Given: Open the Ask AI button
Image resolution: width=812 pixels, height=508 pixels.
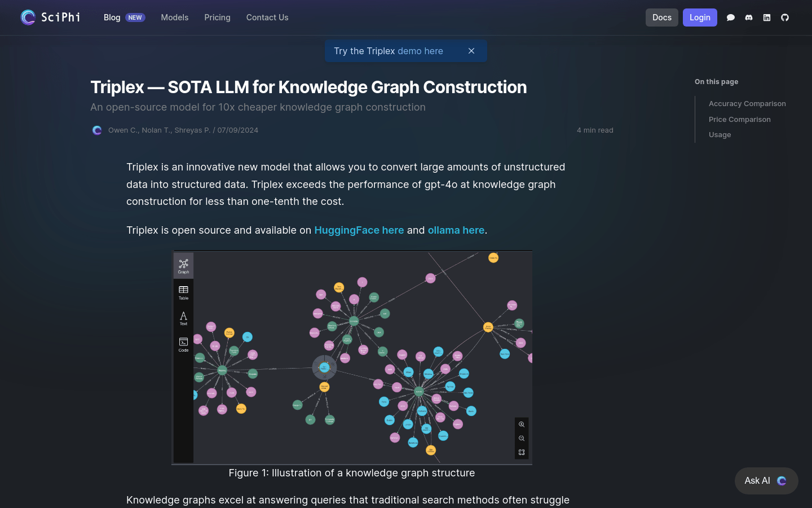Looking at the screenshot, I should tap(766, 481).
